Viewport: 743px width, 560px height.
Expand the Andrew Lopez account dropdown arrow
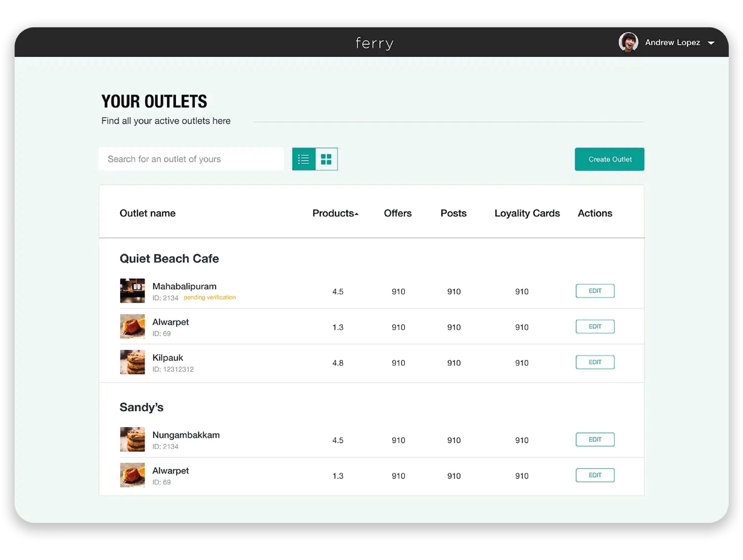711,43
